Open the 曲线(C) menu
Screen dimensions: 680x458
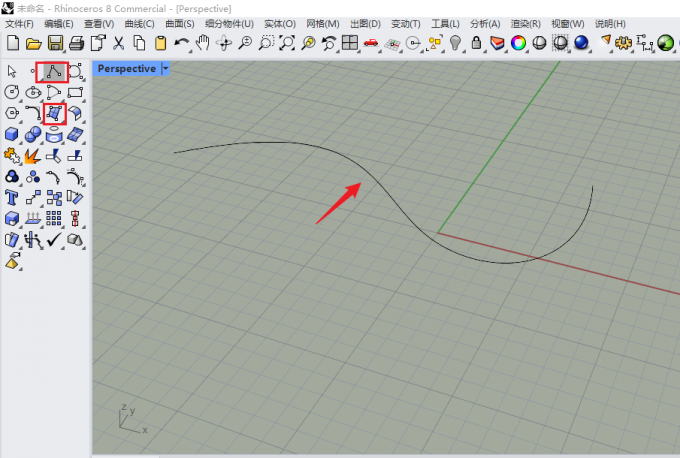point(139,24)
